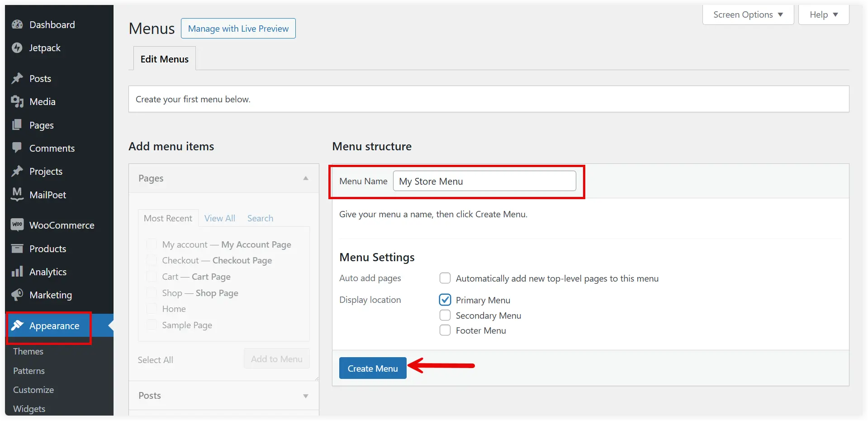Click the Posts pushpin icon
The image size is (868, 421).
(17, 79)
